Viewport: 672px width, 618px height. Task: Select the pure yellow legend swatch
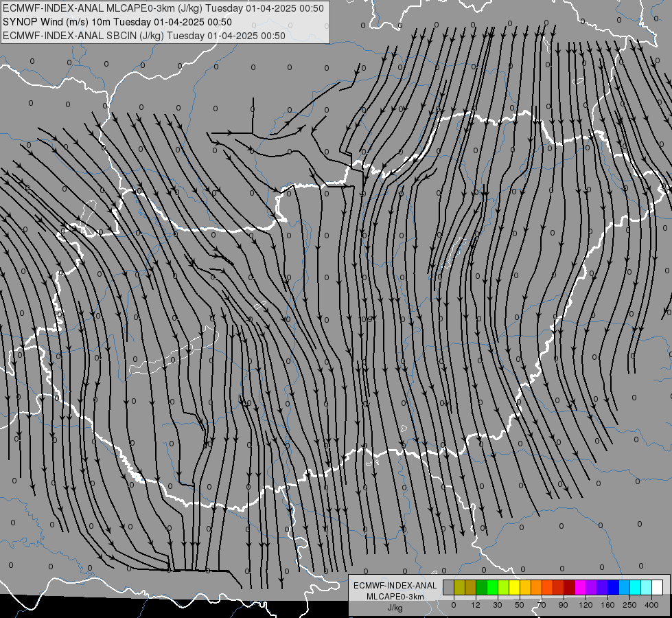pyautogui.click(x=514, y=587)
